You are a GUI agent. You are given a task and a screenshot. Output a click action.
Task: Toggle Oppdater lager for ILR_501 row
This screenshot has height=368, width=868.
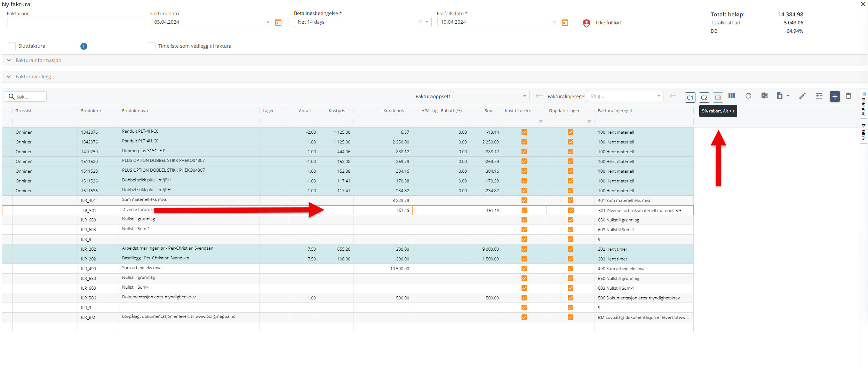tap(571, 210)
